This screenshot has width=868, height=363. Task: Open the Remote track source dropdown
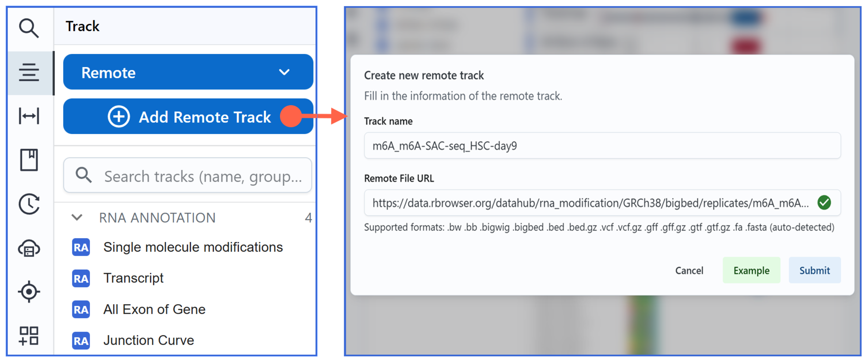(x=188, y=72)
